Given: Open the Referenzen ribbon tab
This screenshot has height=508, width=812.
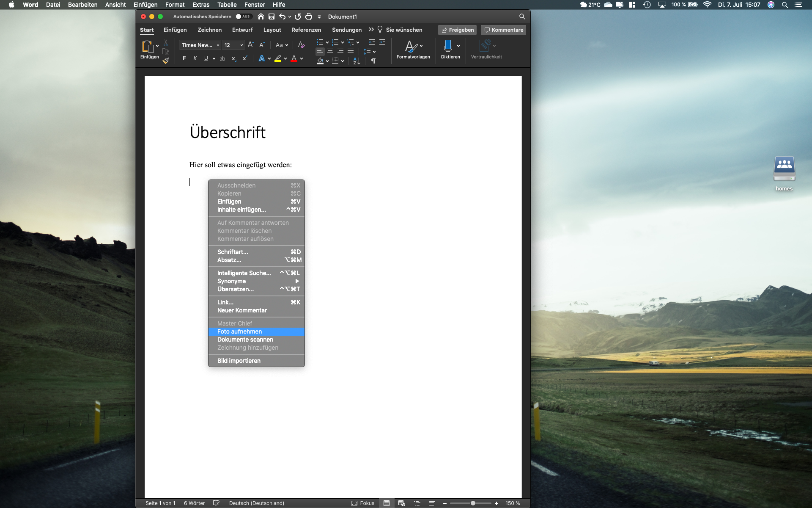Looking at the screenshot, I should coord(306,30).
